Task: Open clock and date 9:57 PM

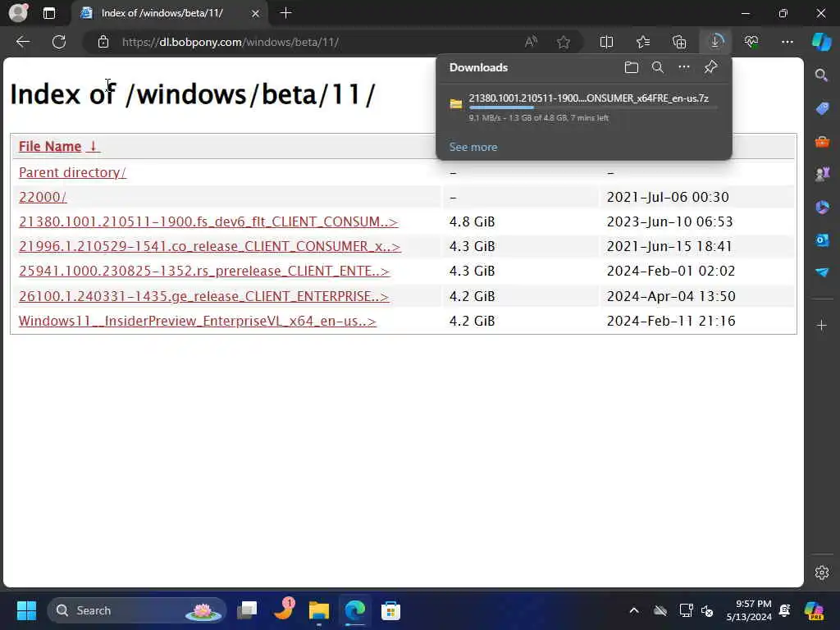Action: pos(749,610)
